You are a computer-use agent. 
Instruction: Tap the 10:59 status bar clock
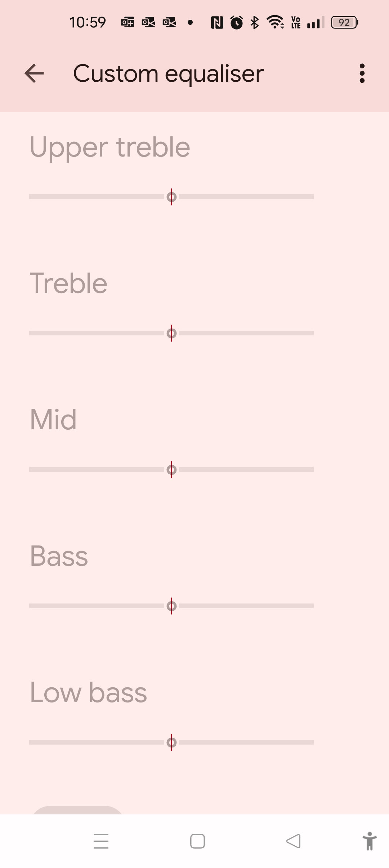[x=88, y=22]
